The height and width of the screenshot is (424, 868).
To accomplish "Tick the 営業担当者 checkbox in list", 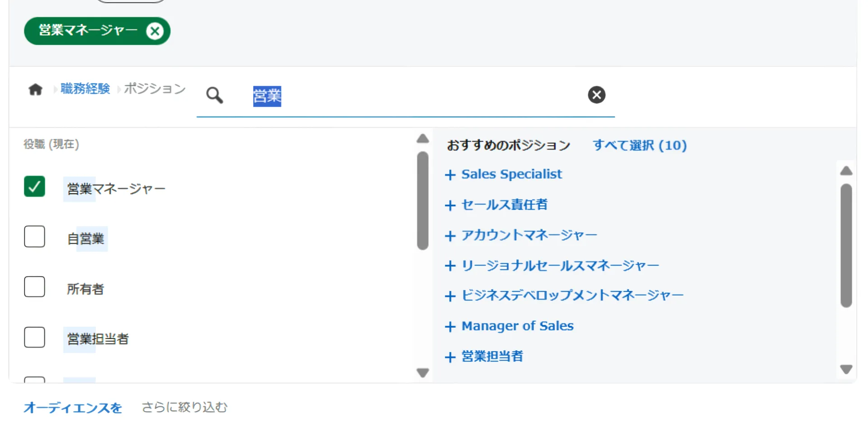I will click(x=34, y=338).
